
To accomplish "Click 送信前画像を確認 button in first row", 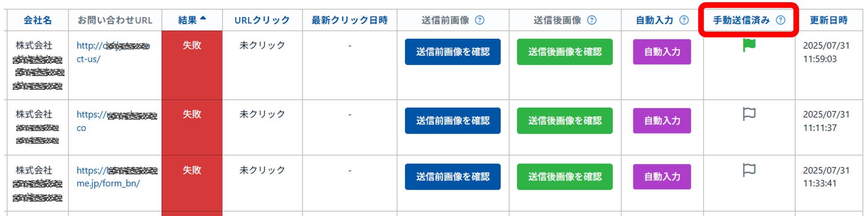I will (453, 52).
